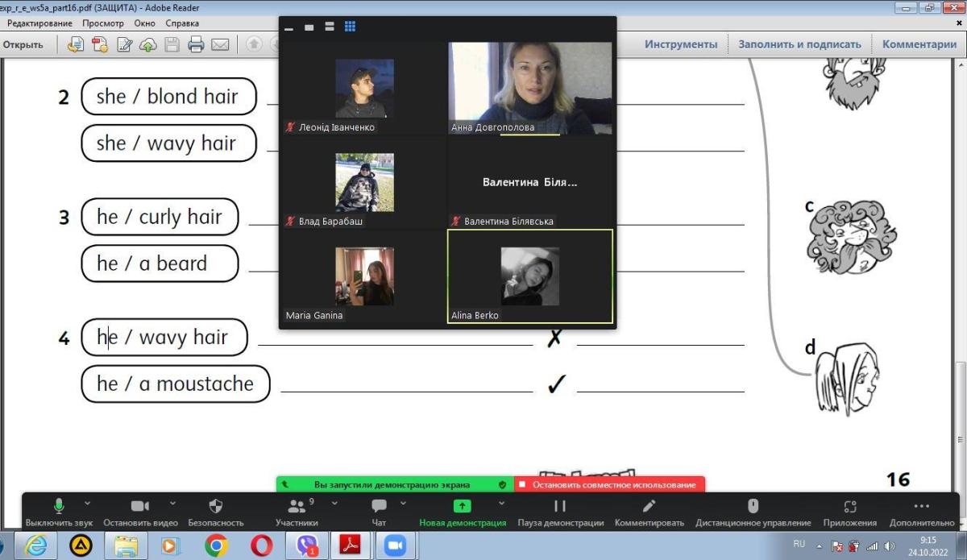This screenshot has height=560, width=967.
Task: Stop camera with Остановить видео
Action: (x=140, y=512)
